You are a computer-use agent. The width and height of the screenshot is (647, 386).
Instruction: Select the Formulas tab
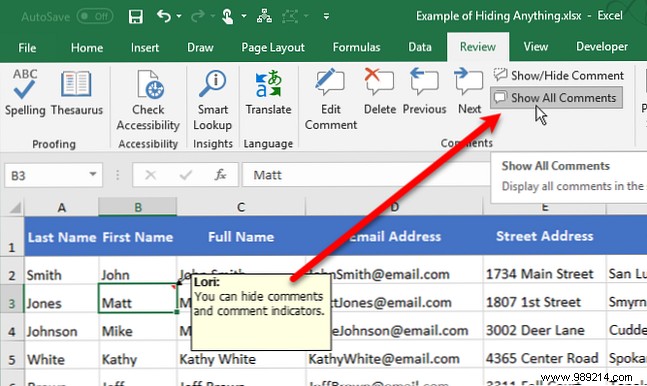coord(357,47)
